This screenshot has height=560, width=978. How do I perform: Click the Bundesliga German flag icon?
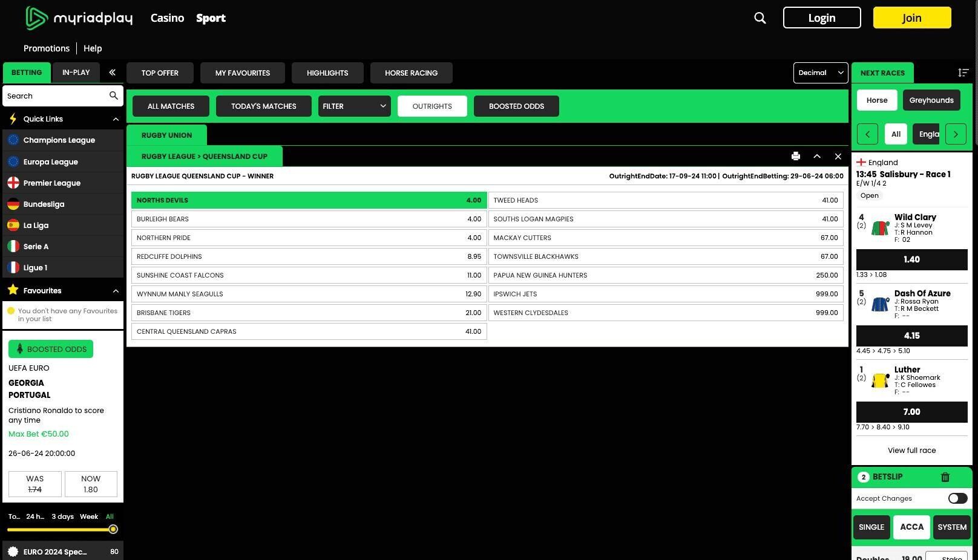tap(13, 204)
